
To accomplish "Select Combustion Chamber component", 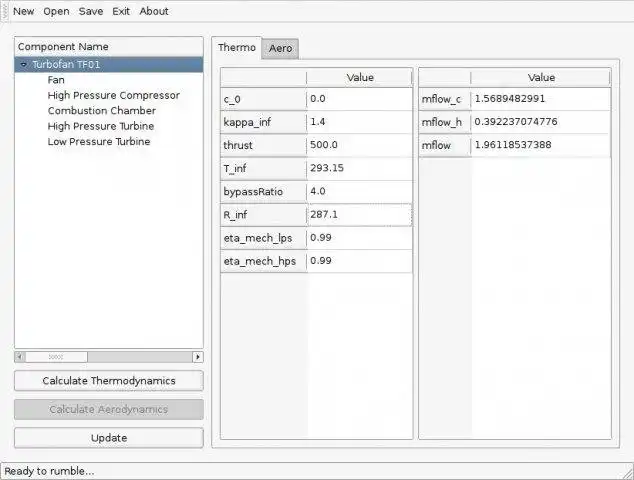I will [101, 111].
